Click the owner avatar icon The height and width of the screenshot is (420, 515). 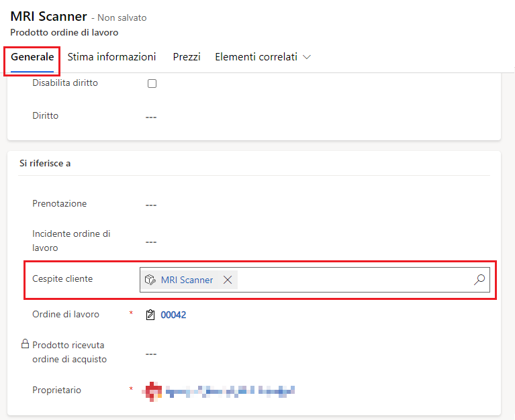tap(152, 391)
